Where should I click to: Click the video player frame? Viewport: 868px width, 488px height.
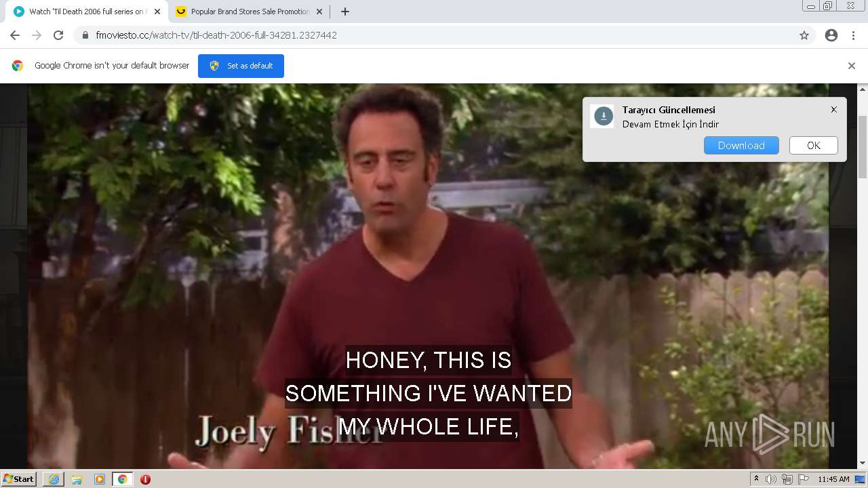pyautogui.click(x=428, y=276)
